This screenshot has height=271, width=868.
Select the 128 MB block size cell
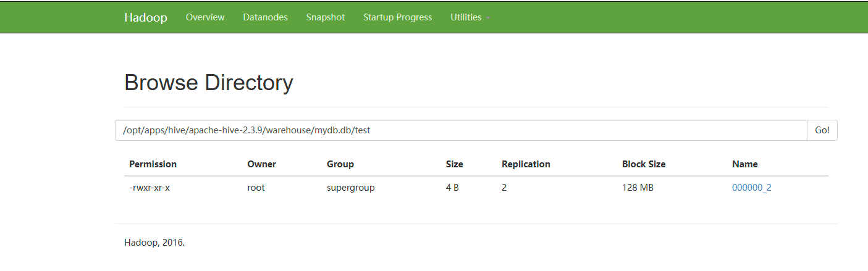(638, 188)
